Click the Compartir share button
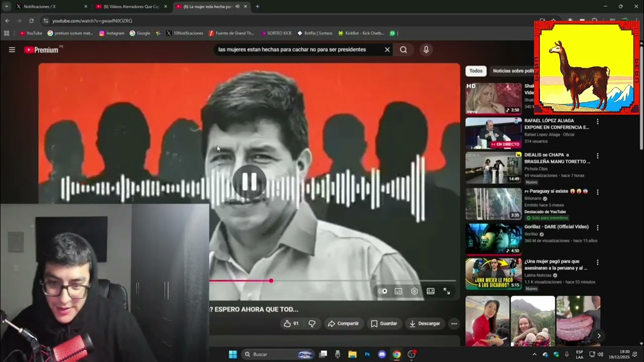Screen dimensions: 644x362 point(343,324)
